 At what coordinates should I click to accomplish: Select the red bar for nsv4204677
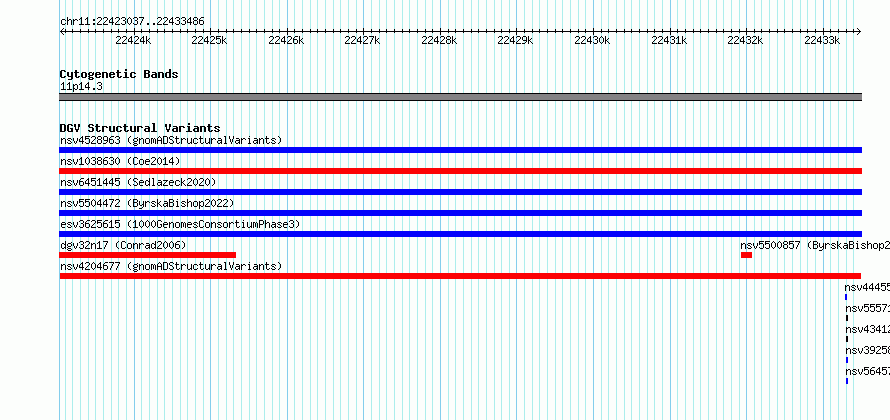click(460, 276)
